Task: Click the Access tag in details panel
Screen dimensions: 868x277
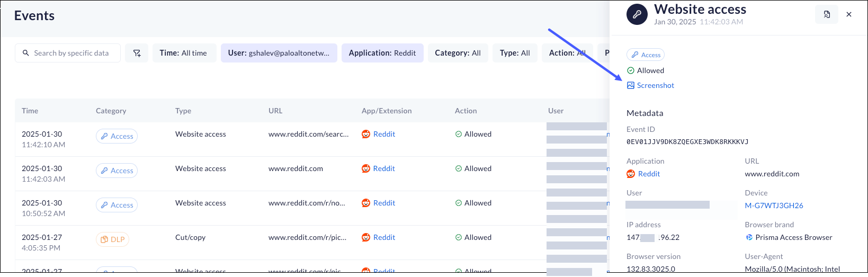Action: [645, 55]
